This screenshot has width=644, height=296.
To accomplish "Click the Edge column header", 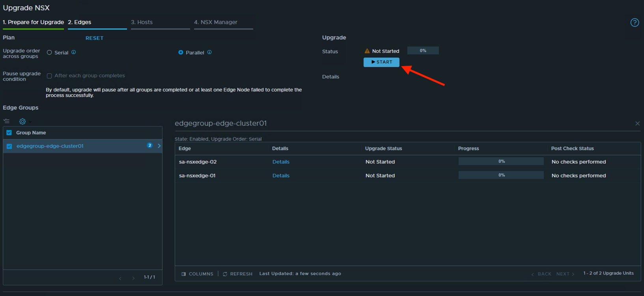I will coord(185,149).
